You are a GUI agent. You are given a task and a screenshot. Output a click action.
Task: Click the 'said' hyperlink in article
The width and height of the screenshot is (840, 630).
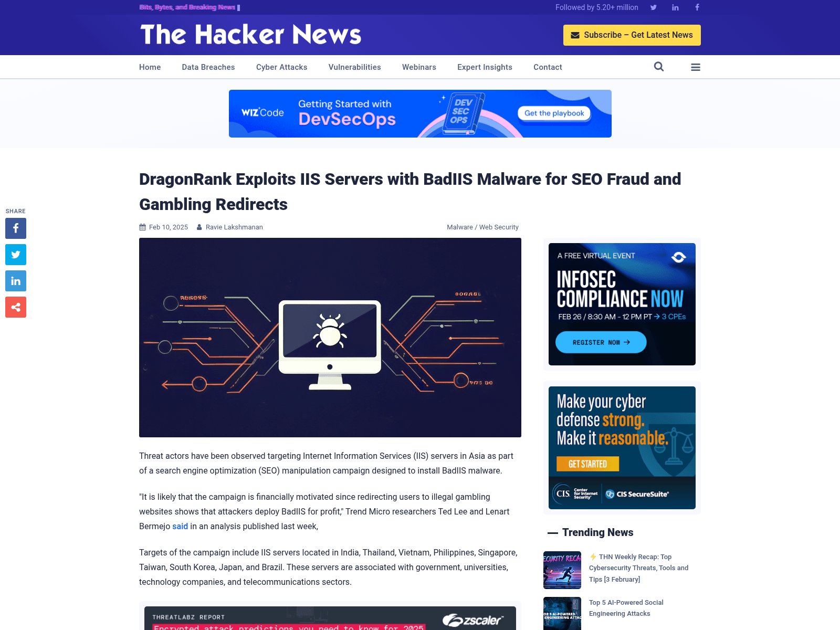point(180,526)
